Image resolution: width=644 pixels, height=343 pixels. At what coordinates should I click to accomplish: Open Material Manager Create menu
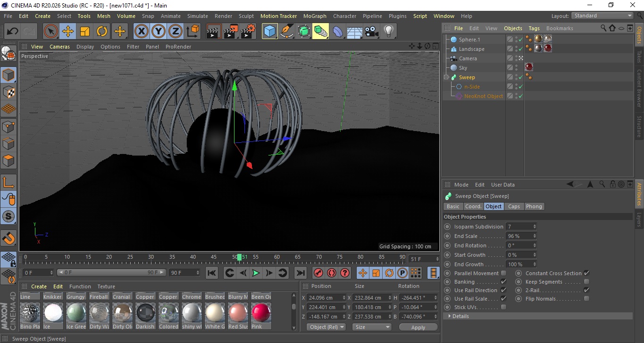(x=39, y=286)
